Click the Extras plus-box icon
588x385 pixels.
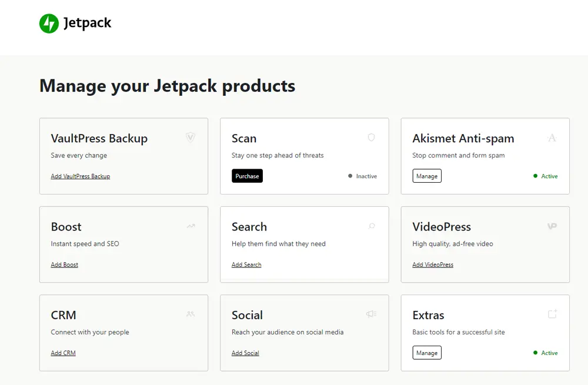click(552, 314)
